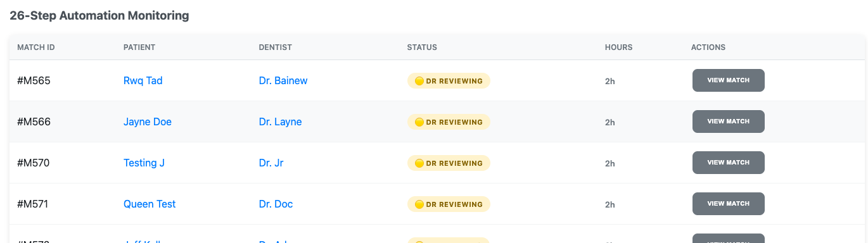
Task: Open patient Testing J link
Action: (144, 163)
